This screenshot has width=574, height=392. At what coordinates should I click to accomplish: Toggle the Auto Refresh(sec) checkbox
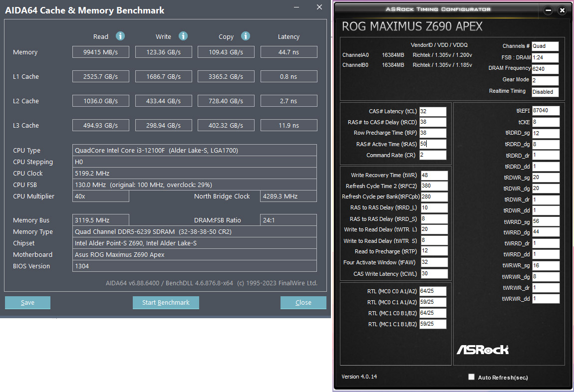[x=471, y=377]
